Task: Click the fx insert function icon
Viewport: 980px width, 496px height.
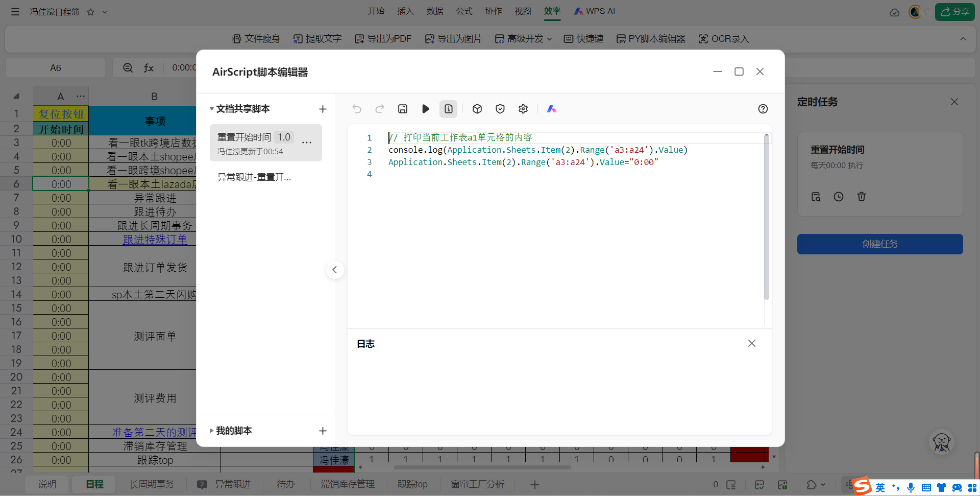Action: coord(149,67)
